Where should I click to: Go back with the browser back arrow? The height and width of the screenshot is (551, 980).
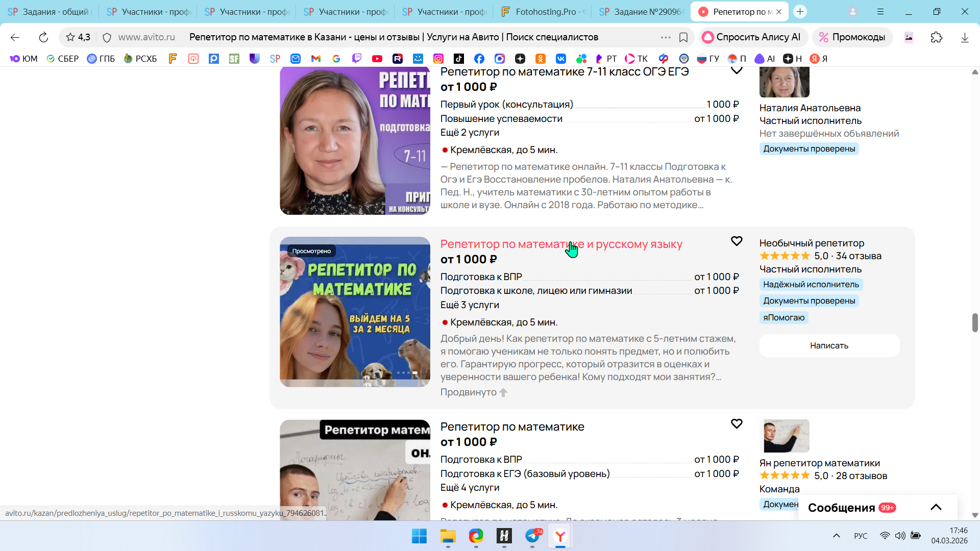click(x=15, y=37)
